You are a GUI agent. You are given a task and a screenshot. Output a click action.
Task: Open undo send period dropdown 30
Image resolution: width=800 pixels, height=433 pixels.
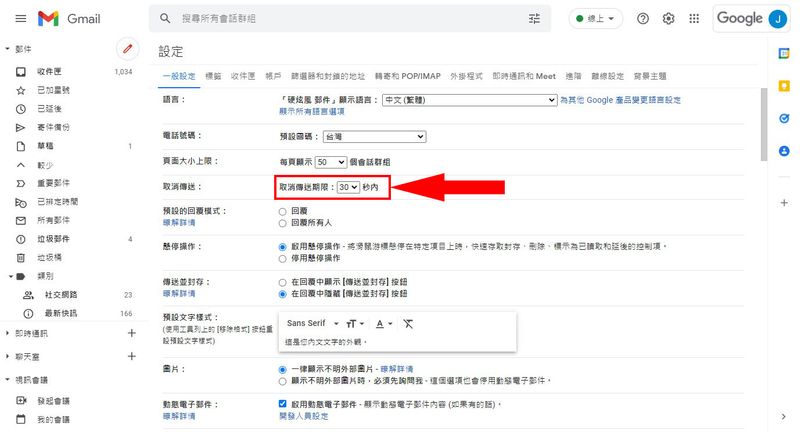348,187
